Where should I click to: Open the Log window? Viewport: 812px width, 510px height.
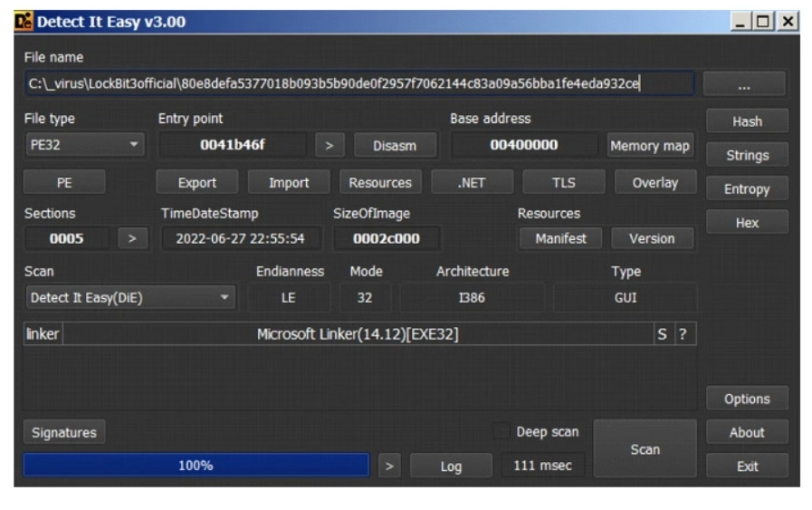(451, 466)
